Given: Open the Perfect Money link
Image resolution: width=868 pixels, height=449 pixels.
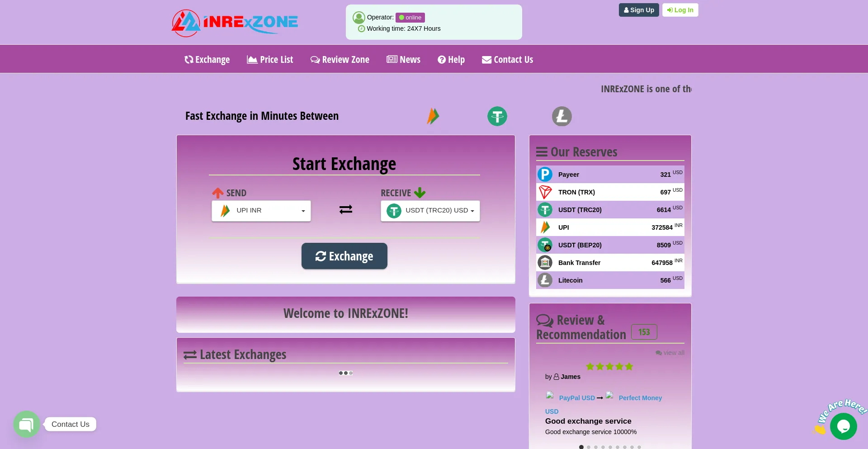Looking at the screenshot, I should pos(640,398).
